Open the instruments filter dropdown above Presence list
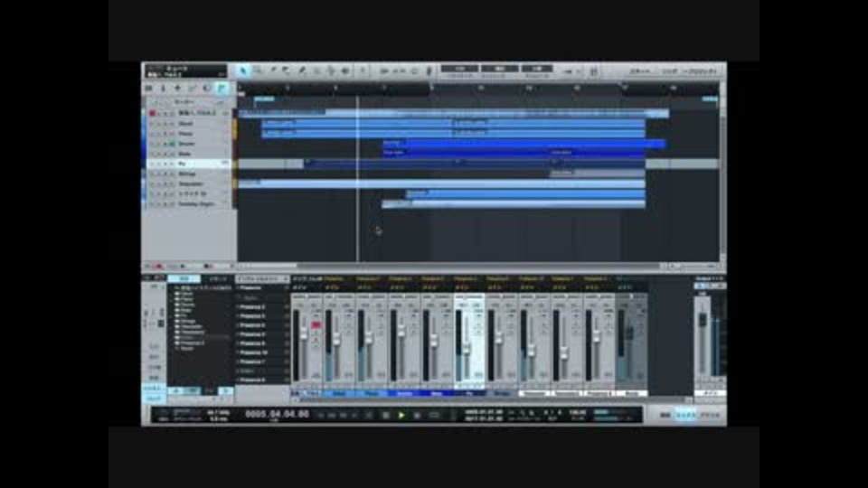The image size is (868, 488). (262, 279)
